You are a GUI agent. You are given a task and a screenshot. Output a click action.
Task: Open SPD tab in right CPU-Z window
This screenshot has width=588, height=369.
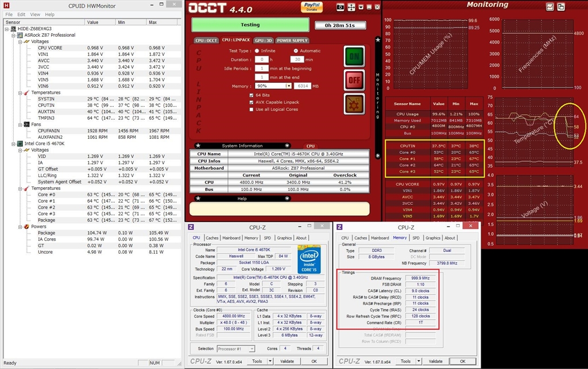(x=416, y=238)
